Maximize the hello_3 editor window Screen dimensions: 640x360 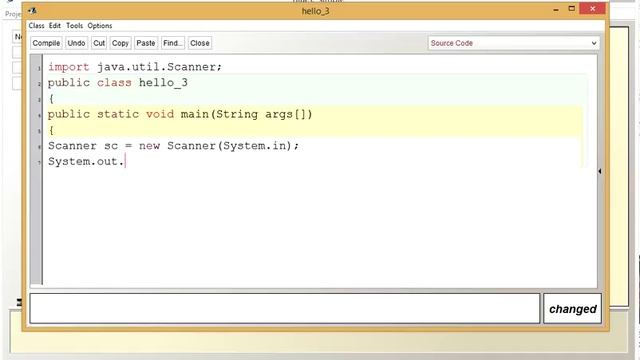coord(572,9)
